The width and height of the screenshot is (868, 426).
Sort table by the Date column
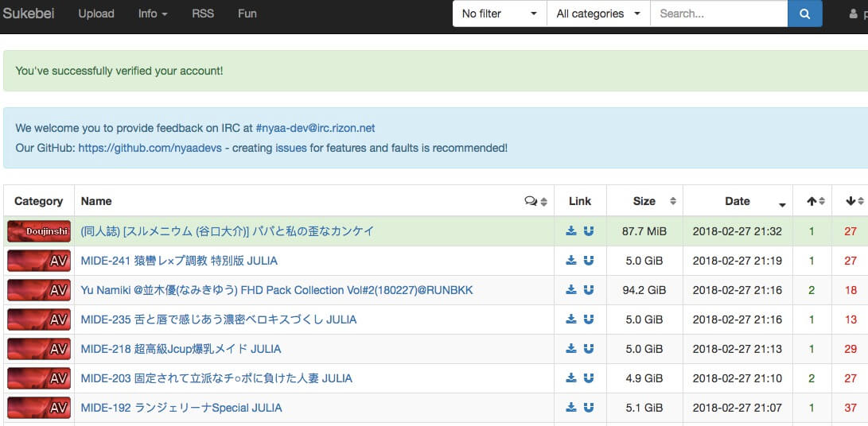click(x=738, y=201)
